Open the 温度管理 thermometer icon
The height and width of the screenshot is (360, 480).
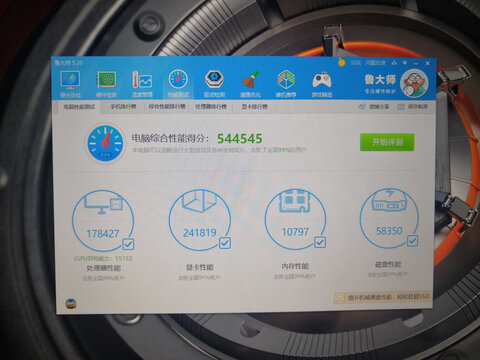coord(142,80)
